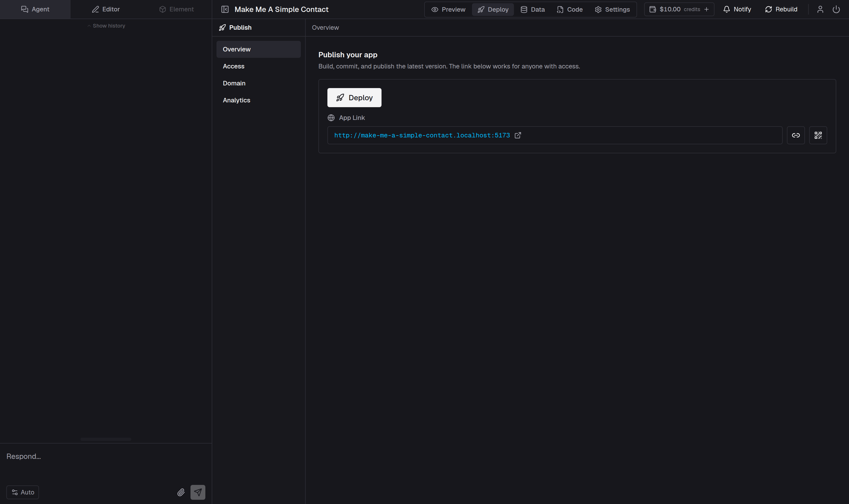
Task: Click the App Link label with globe
Action: coord(346,118)
